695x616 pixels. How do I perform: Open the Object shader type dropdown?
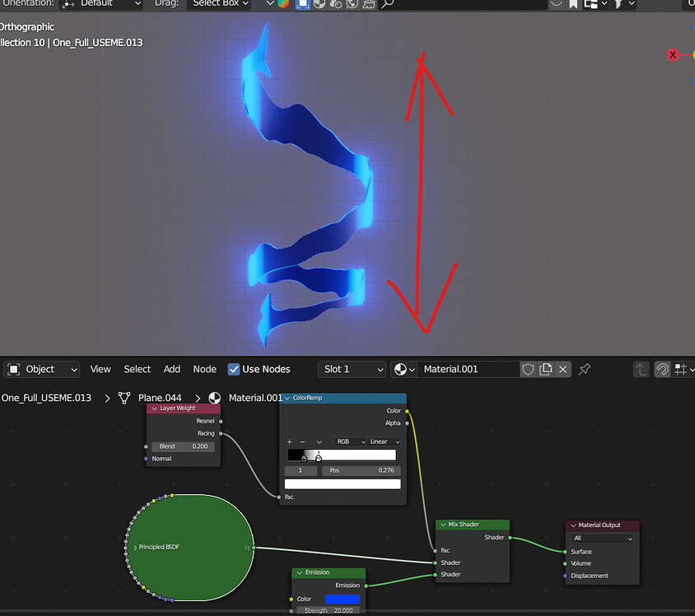pos(43,369)
